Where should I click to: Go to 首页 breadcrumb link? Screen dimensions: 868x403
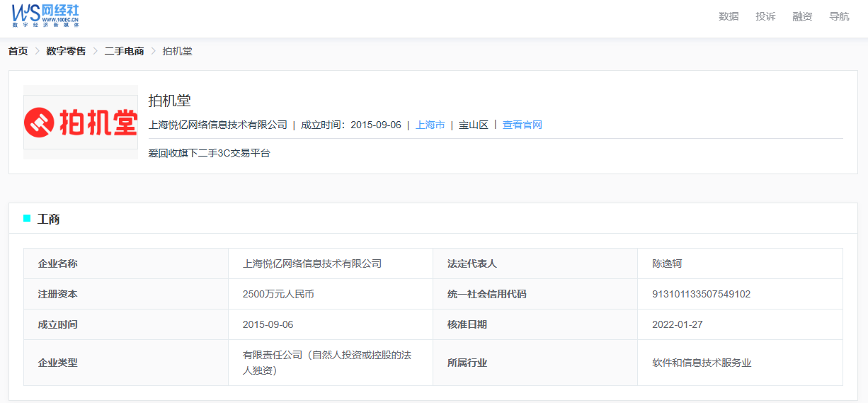[x=18, y=51]
